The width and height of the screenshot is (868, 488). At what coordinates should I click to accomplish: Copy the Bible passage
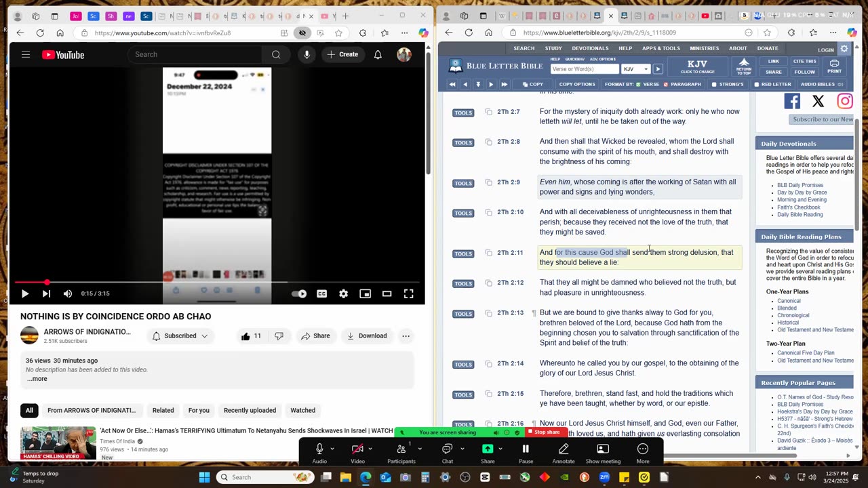click(x=532, y=85)
